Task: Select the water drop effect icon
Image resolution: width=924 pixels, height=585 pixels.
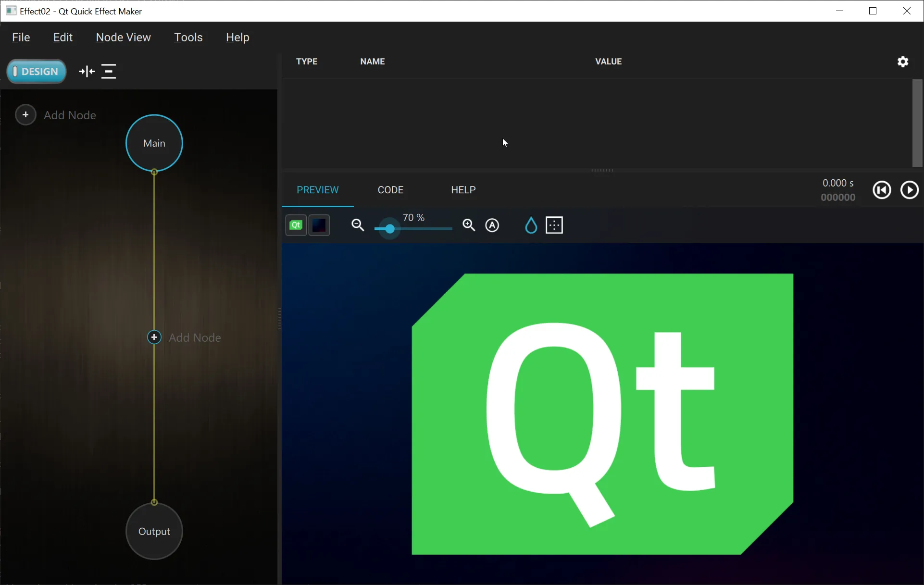Action: click(530, 225)
